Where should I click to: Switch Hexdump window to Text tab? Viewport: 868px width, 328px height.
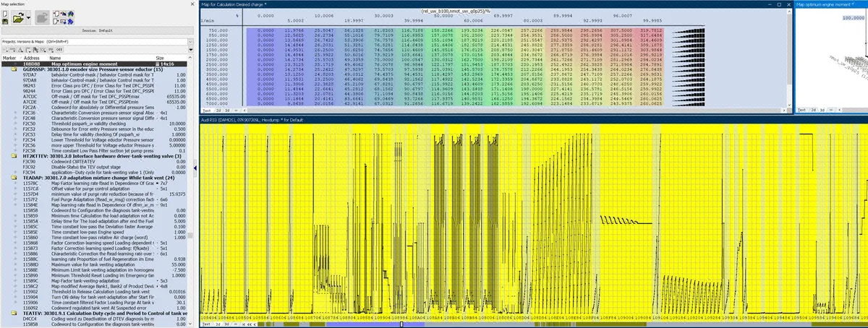[205, 324]
